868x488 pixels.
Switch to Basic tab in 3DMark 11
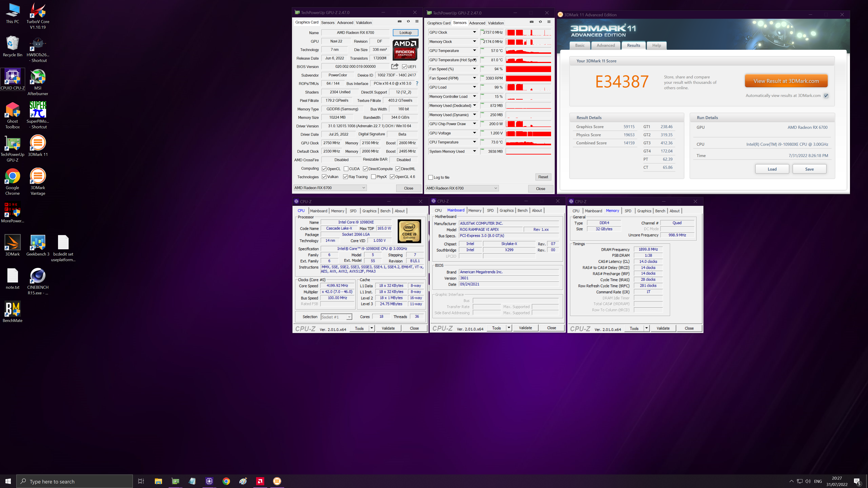(580, 45)
